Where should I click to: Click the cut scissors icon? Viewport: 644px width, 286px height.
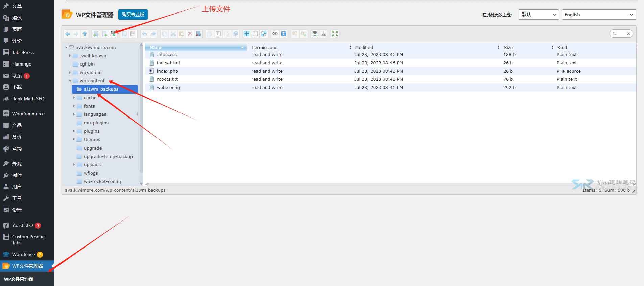(173, 34)
